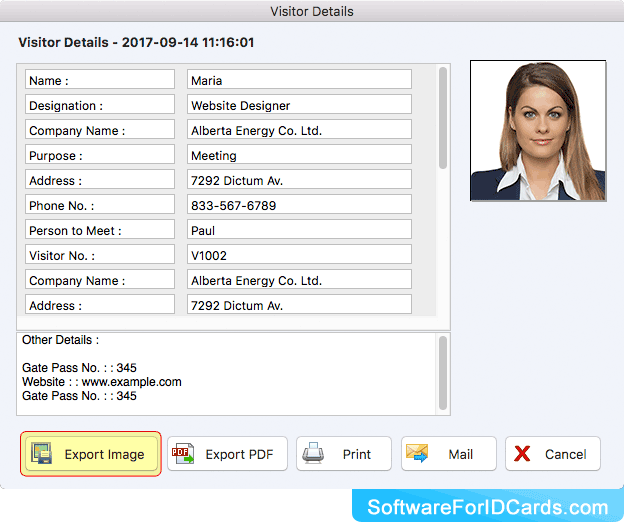Click the PDF icon on Export PDF
Viewport: 624px width, 522px height.
(x=183, y=454)
